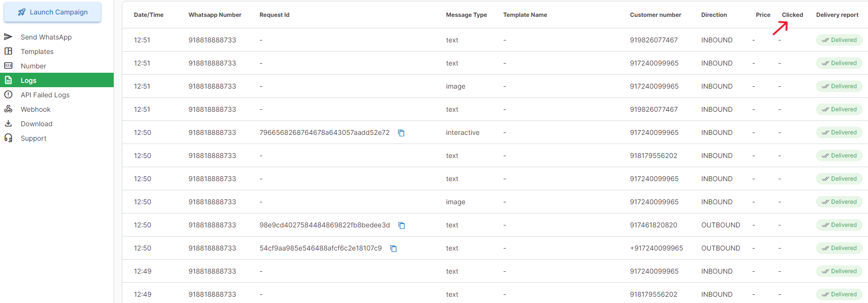
Task: Click the Templates layout icon
Action: click(8, 51)
